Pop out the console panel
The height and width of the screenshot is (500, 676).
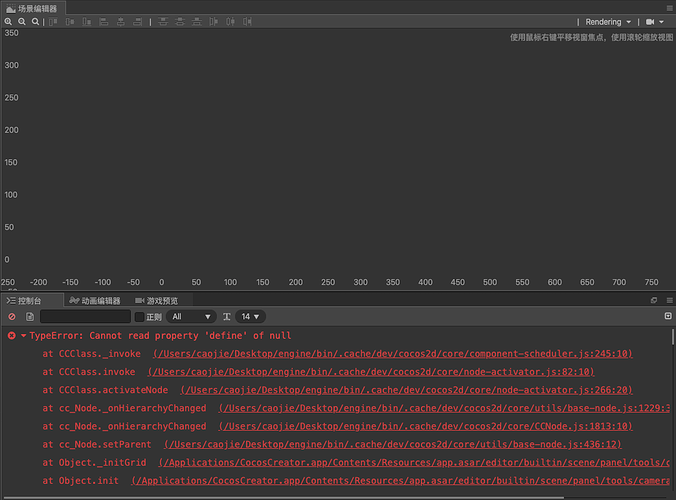coord(654,300)
